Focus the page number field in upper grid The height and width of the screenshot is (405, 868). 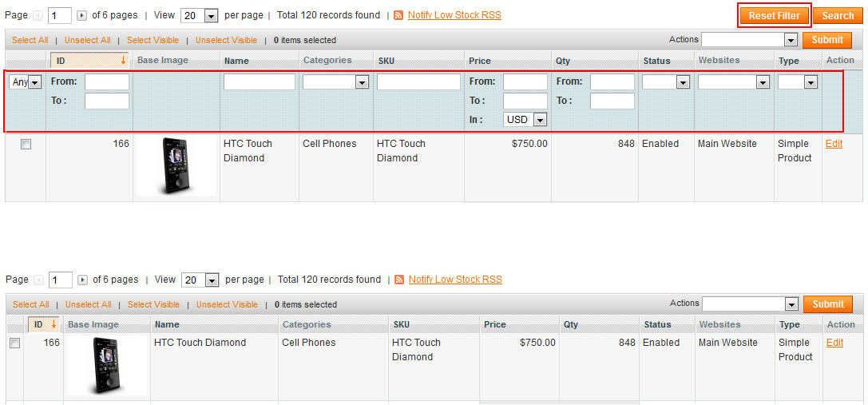pos(60,15)
